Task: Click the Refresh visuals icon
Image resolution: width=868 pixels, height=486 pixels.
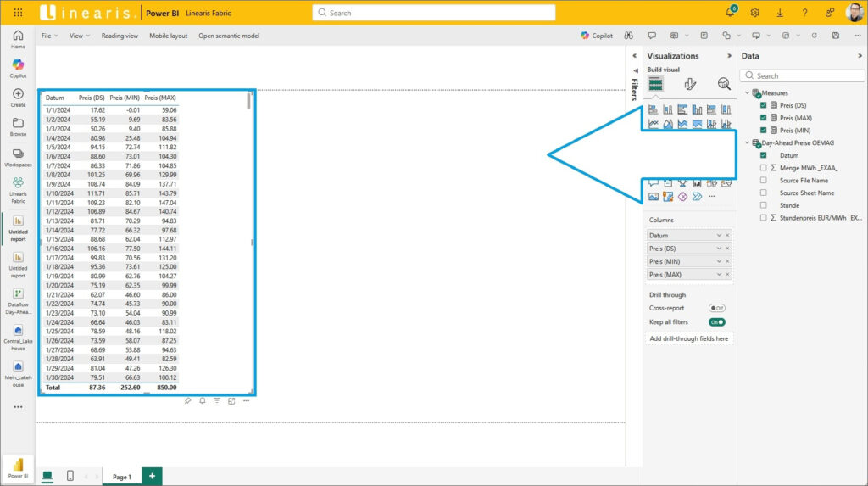Action: coord(814,36)
